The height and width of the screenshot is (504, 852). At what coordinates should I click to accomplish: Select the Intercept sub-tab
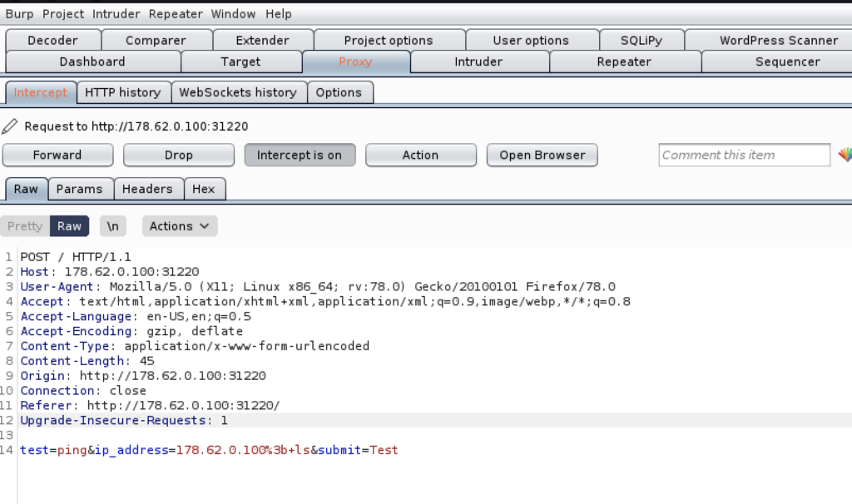tap(41, 92)
